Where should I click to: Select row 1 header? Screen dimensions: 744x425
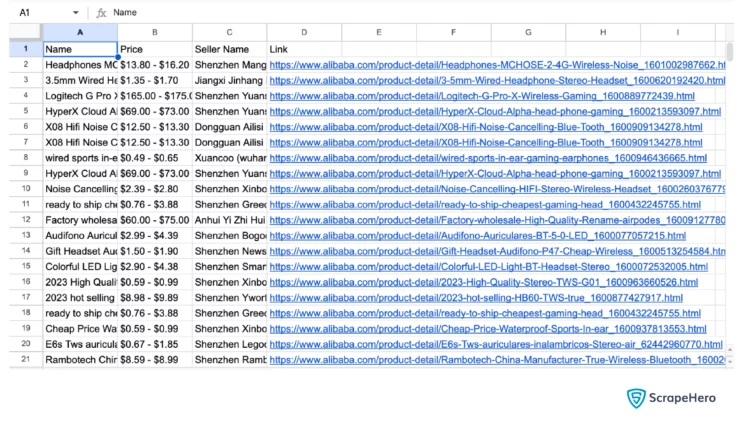26,49
